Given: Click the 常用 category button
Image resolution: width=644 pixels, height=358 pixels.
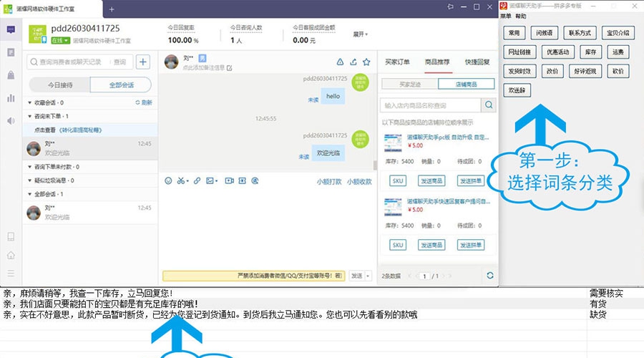Looking at the screenshot, I should (514, 33).
